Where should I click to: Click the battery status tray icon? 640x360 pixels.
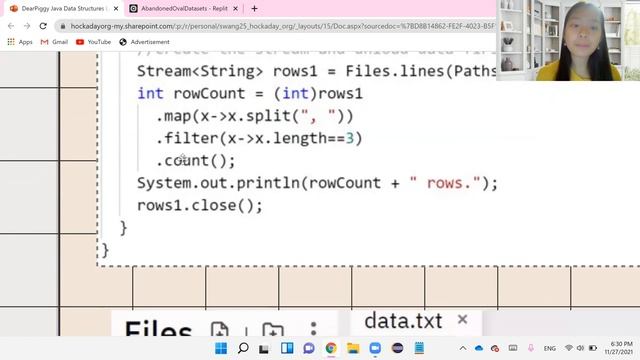tap(593, 348)
